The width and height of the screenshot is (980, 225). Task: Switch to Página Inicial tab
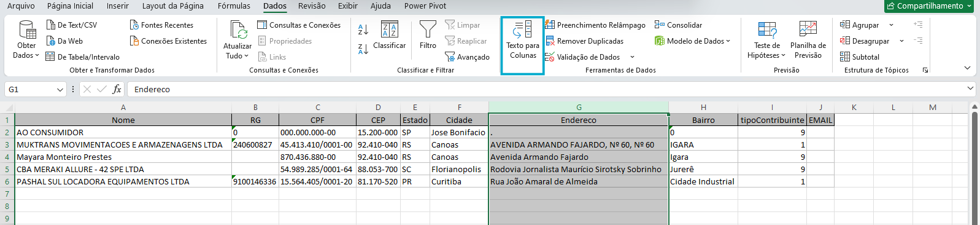point(70,6)
